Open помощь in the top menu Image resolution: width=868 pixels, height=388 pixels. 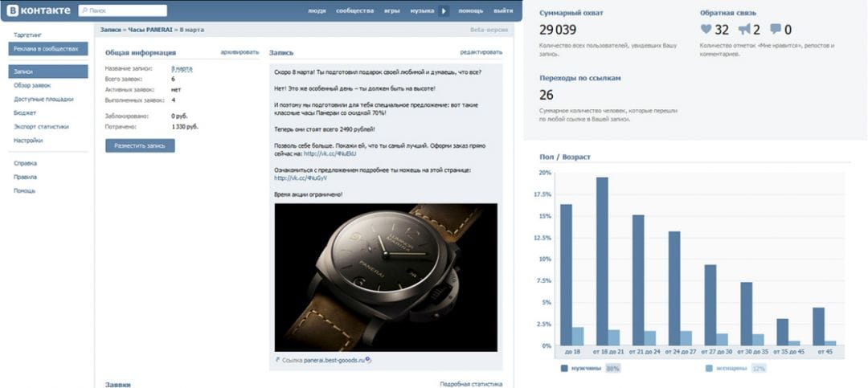[471, 10]
